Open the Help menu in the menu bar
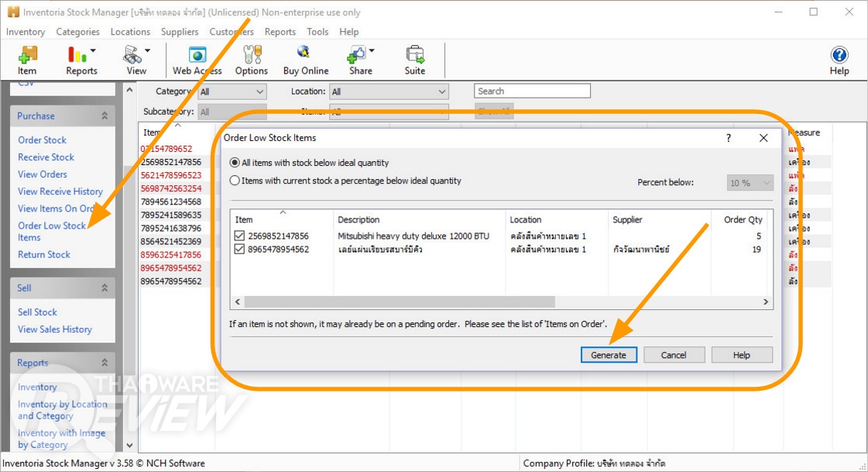This screenshot has height=472, width=868. 348,32
